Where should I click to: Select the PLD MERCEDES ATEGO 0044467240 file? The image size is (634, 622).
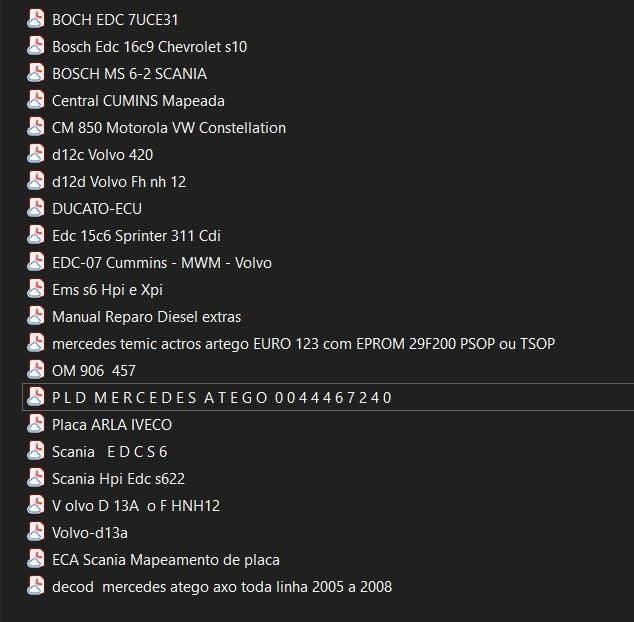221,397
